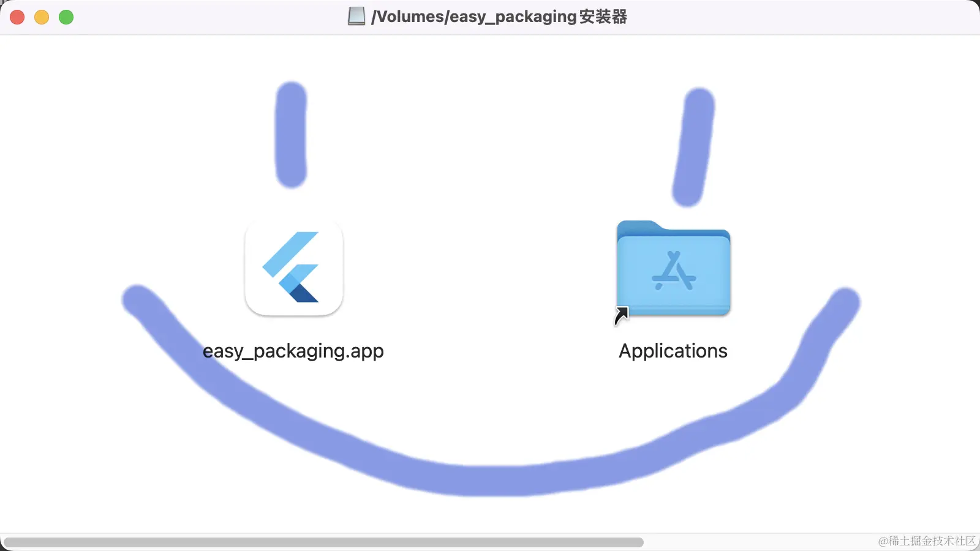Close the installer window with the red button
Viewport: 980px width, 551px height.
[x=17, y=17]
